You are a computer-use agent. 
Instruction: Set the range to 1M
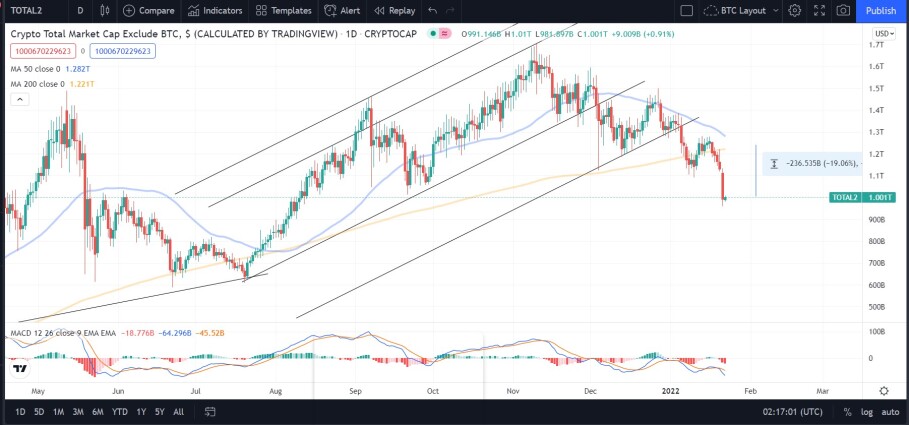(58, 412)
